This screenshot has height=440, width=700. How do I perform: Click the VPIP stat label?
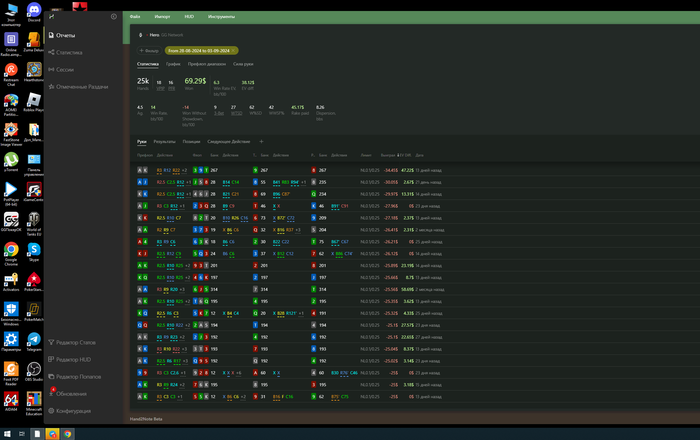click(x=160, y=88)
